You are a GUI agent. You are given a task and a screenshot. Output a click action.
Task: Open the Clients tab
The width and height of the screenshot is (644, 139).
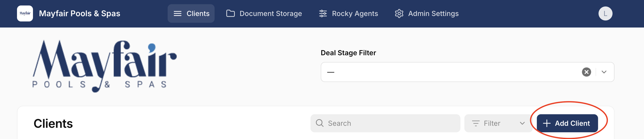[x=191, y=13]
